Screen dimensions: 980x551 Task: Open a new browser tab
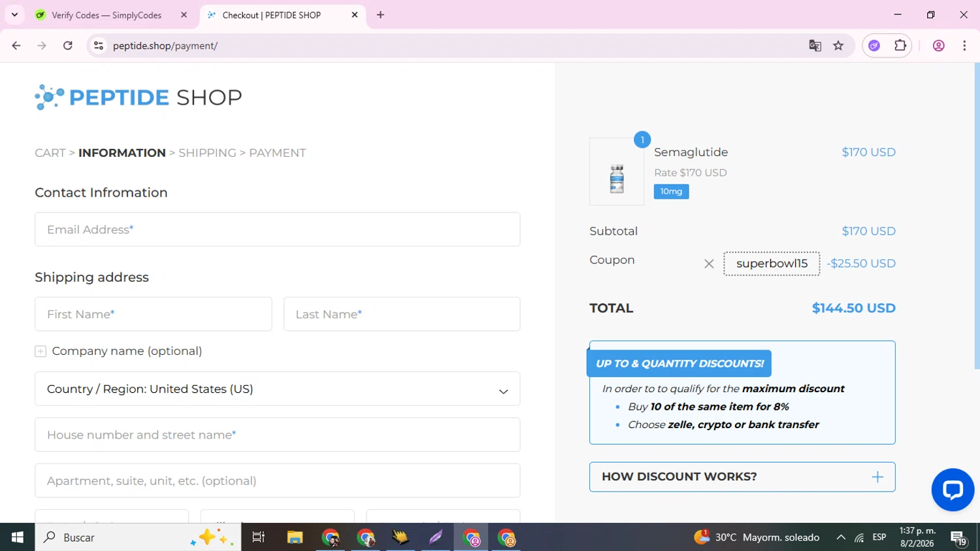click(380, 15)
